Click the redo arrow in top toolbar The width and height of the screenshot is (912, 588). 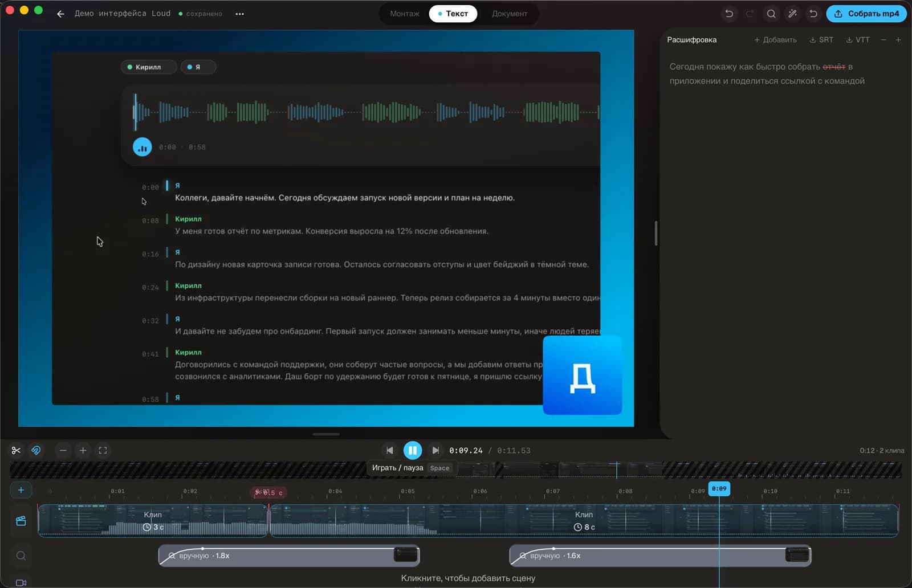pos(750,14)
